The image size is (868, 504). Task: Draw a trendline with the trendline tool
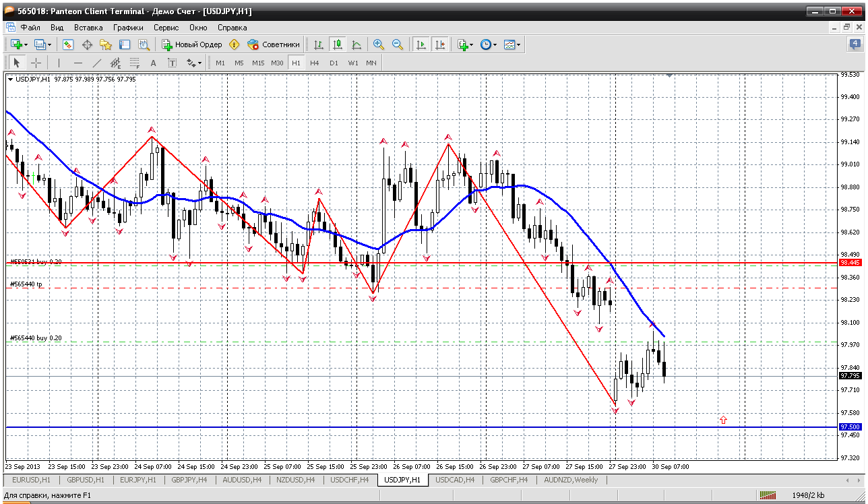pyautogui.click(x=96, y=63)
